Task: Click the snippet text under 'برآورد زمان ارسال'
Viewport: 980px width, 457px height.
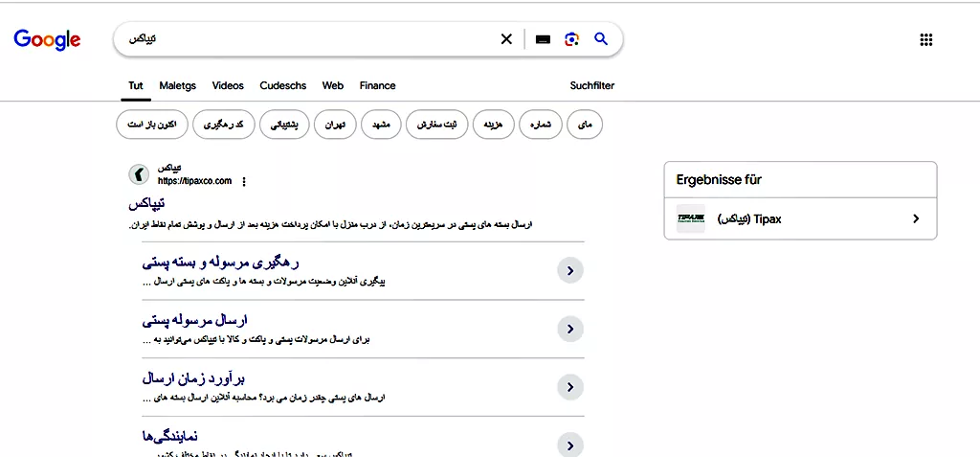Action: tap(264, 398)
